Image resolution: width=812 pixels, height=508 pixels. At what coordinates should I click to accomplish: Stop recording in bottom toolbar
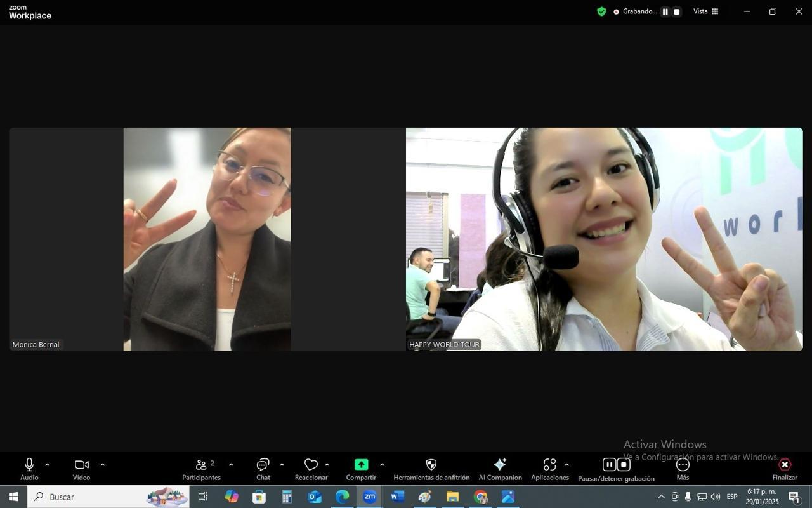(624, 464)
